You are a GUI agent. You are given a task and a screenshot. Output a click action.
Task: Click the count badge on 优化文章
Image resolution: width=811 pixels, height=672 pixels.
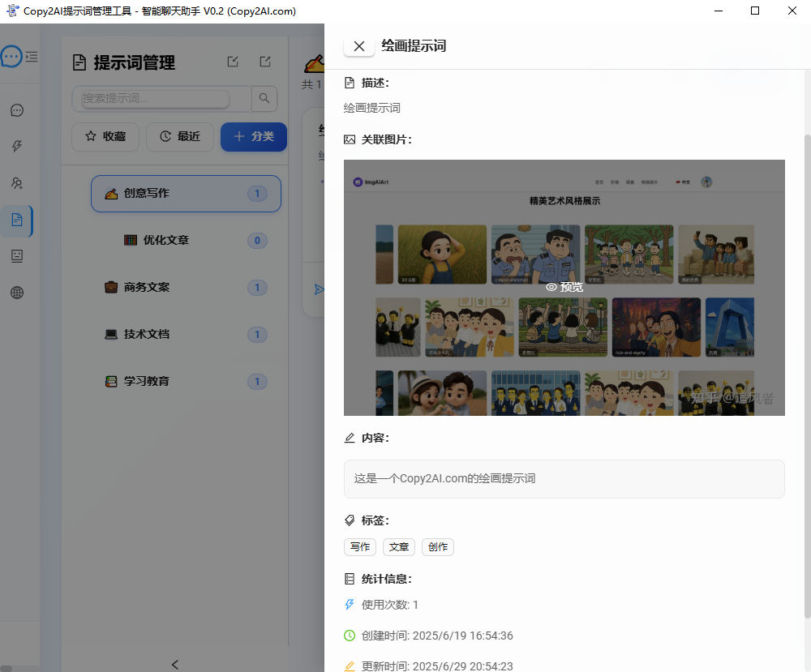point(257,241)
